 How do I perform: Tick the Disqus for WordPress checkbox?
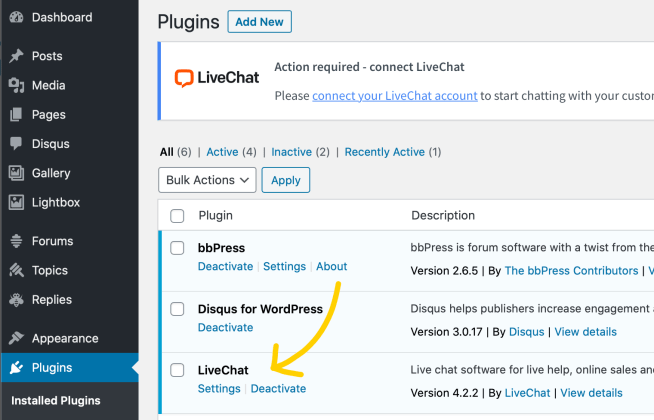click(x=177, y=309)
